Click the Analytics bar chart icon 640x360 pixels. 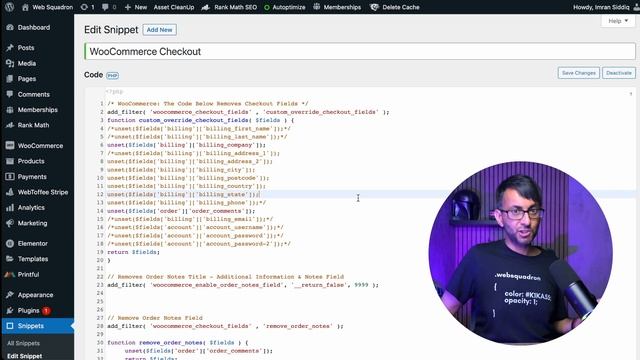click(x=10, y=208)
